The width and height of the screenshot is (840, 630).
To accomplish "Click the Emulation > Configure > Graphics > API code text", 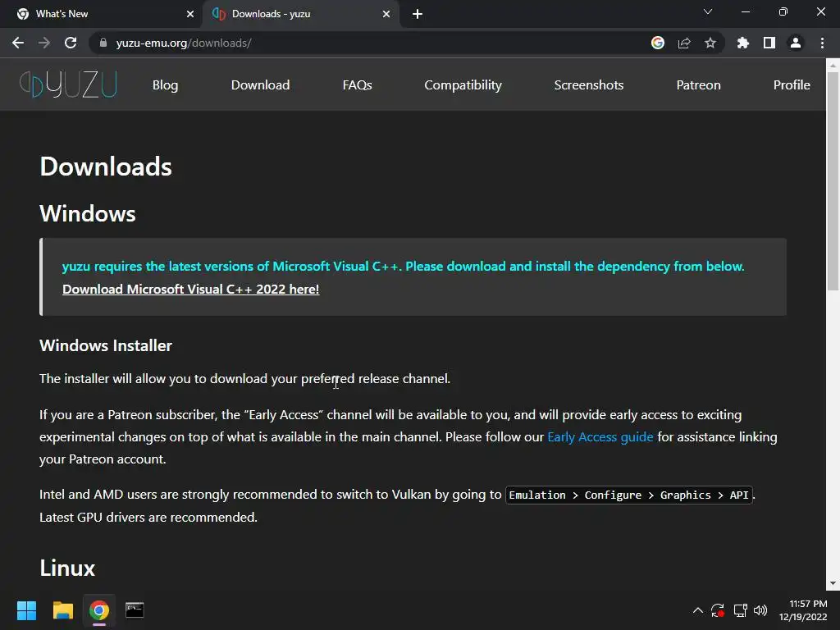I will (629, 495).
